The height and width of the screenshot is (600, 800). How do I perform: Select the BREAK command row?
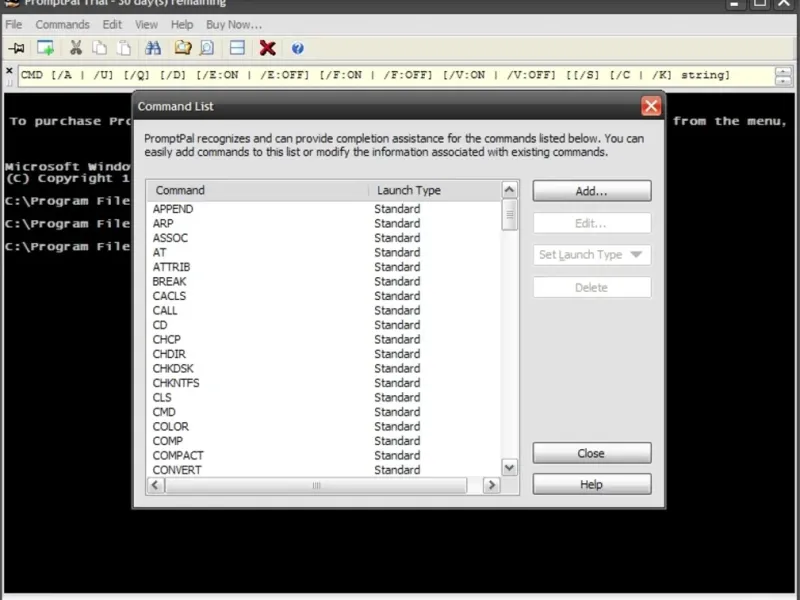[x=324, y=281]
